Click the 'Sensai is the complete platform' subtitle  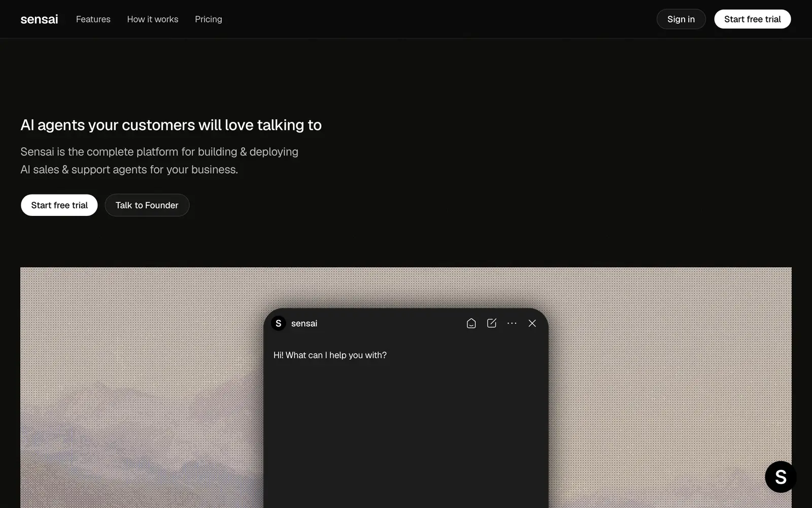[159, 161]
